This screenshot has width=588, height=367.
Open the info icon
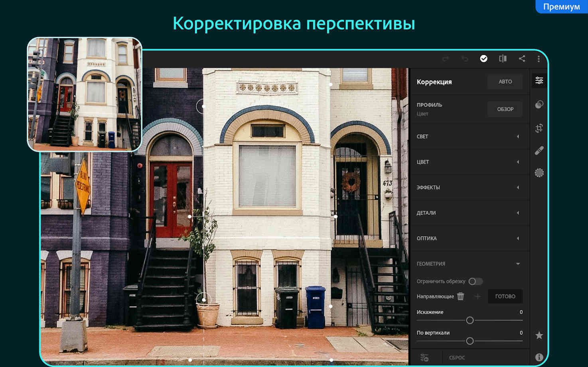[539, 357]
